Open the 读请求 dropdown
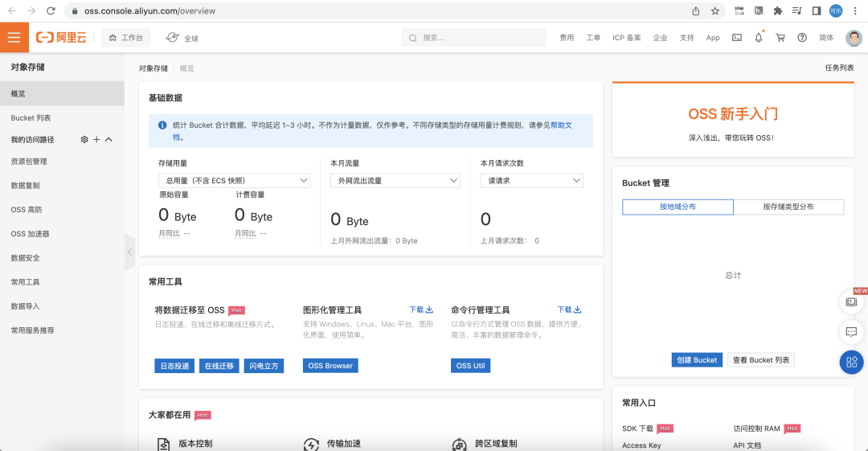This screenshot has height=451, width=868. [531, 181]
